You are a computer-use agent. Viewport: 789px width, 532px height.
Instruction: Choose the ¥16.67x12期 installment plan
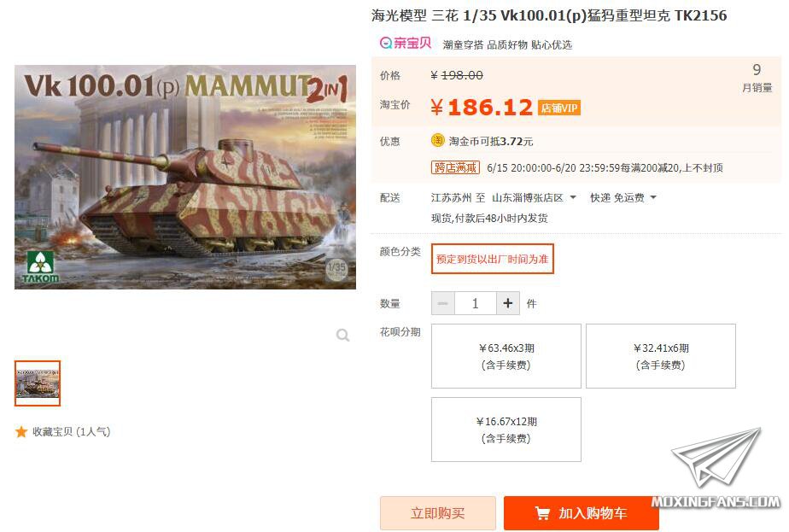tap(506, 430)
